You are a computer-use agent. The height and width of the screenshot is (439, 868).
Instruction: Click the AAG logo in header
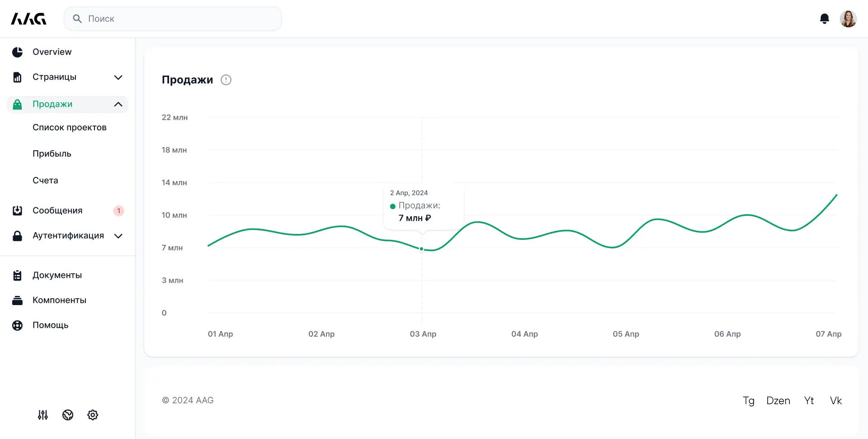coord(28,19)
